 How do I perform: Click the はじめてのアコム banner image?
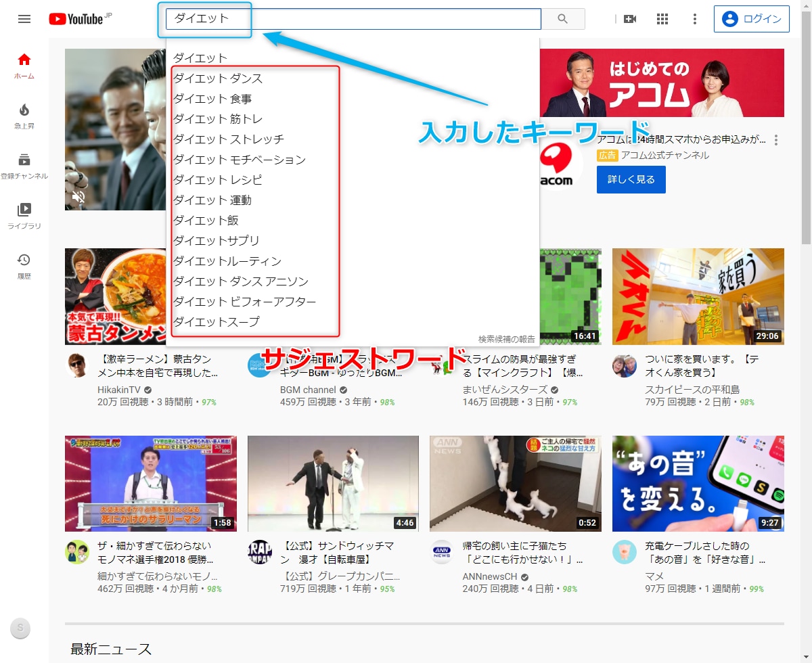pos(662,83)
